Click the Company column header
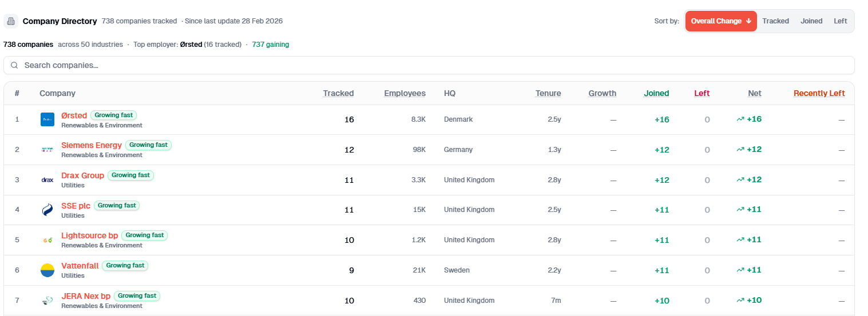Image resolution: width=868 pixels, height=316 pixels. 57,93
